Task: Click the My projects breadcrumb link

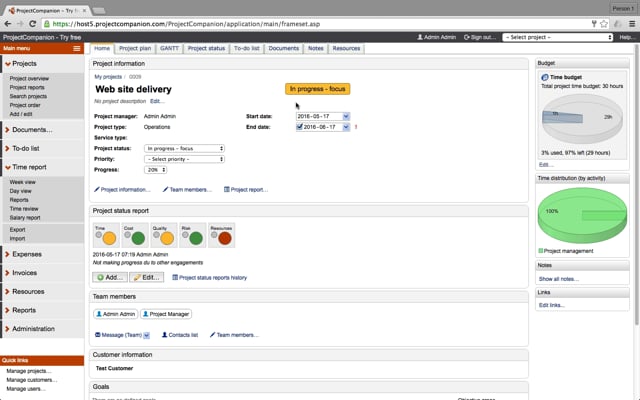Action: pos(108,77)
